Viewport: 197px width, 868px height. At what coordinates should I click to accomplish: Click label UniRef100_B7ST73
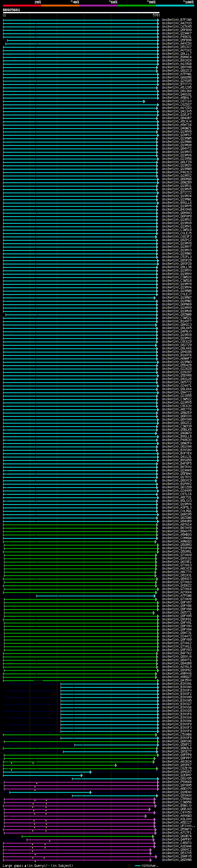click(x=177, y=84)
